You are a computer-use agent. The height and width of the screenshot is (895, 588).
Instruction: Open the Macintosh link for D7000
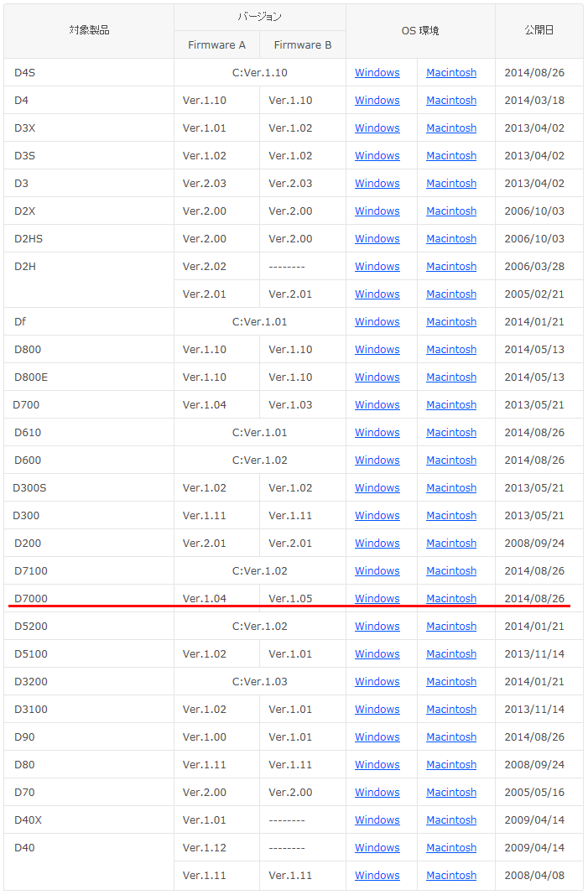click(x=451, y=598)
